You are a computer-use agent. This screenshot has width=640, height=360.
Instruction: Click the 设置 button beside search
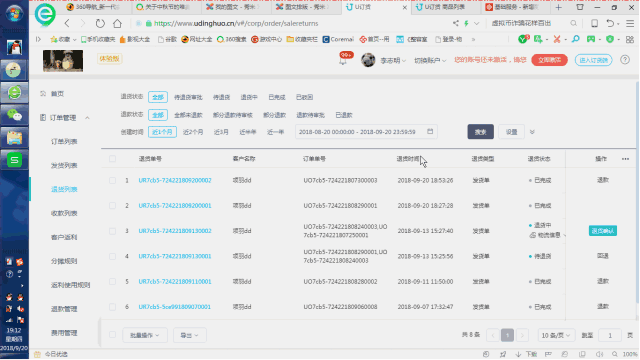click(511, 132)
